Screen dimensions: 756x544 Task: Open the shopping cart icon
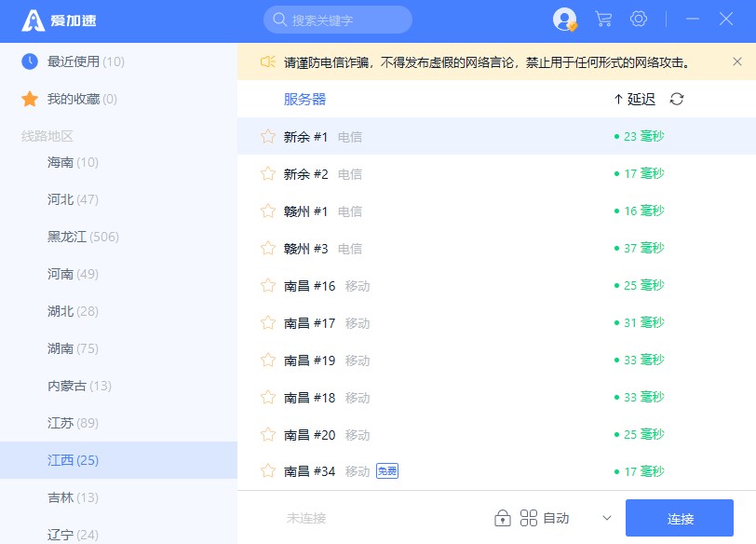pyautogui.click(x=603, y=19)
